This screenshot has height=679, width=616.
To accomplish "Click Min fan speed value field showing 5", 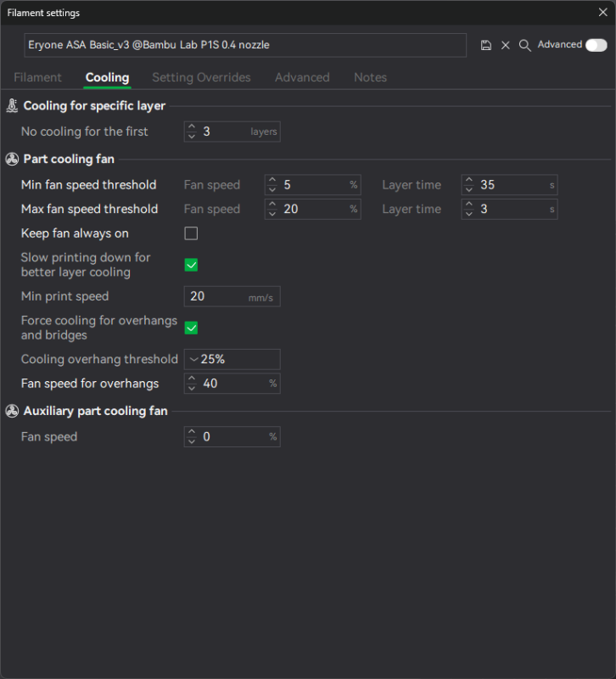I will coord(312,185).
